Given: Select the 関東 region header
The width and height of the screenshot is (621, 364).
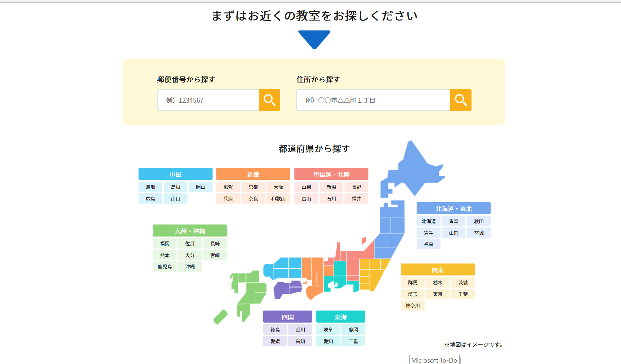Looking at the screenshot, I should pyautogui.click(x=437, y=270).
